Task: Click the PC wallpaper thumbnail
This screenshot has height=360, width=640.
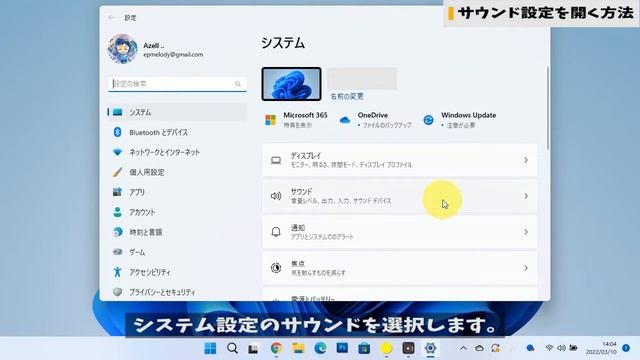Action: [291, 84]
